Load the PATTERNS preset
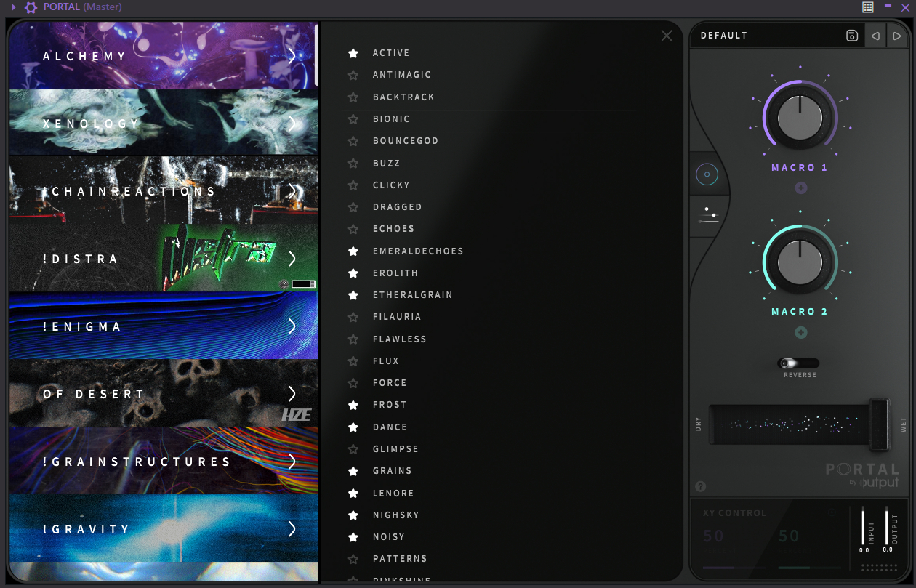The image size is (916, 588). pyautogui.click(x=400, y=558)
